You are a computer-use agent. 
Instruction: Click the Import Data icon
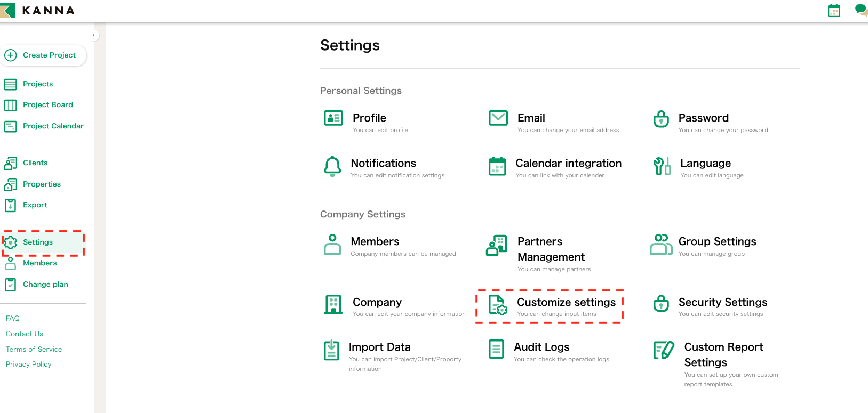332,350
